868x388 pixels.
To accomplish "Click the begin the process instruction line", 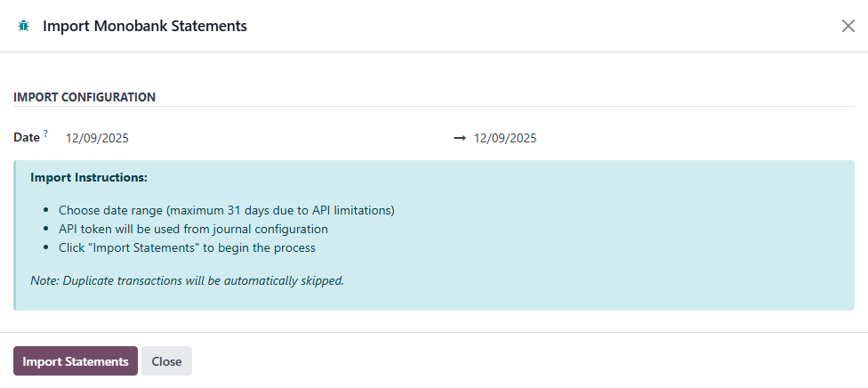I will 187,247.
